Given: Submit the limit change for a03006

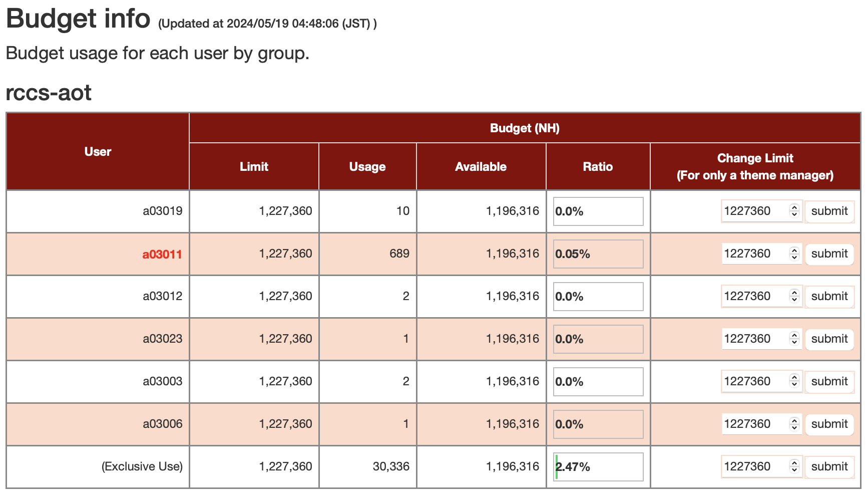Looking at the screenshot, I should pyautogui.click(x=829, y=424).
